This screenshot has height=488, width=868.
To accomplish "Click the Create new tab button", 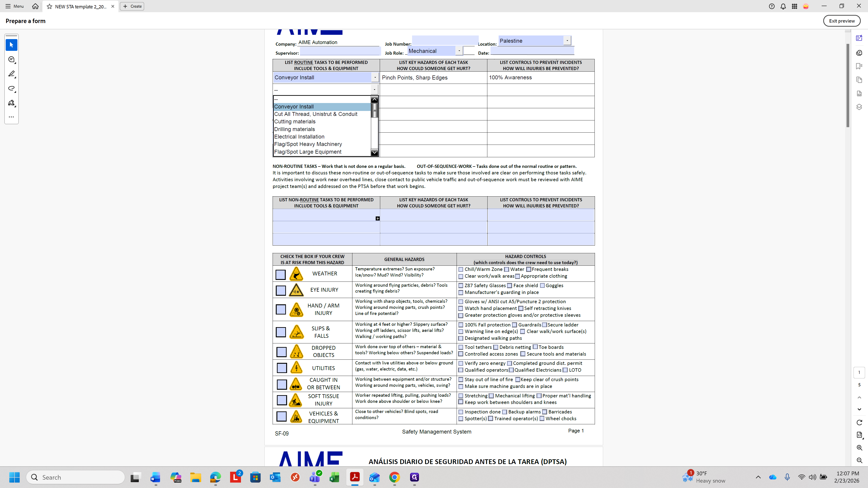I will [x=132, y=6].
